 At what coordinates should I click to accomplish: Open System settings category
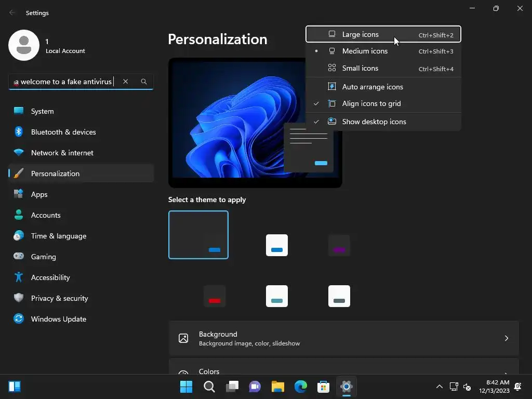click(81, 111)
